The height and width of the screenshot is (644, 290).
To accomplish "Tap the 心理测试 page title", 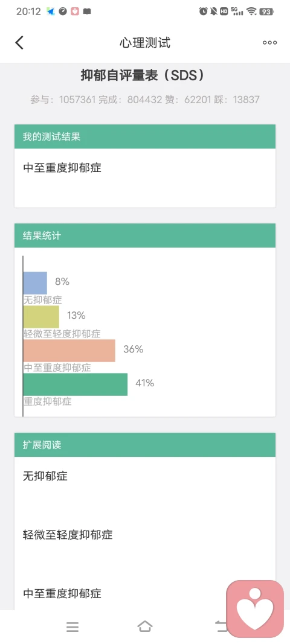I will 145,43.
